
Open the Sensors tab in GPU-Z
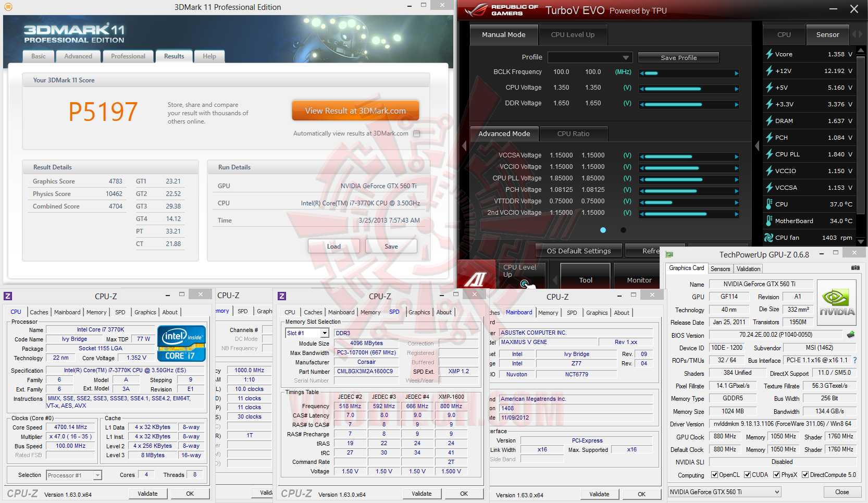point(720,269)
